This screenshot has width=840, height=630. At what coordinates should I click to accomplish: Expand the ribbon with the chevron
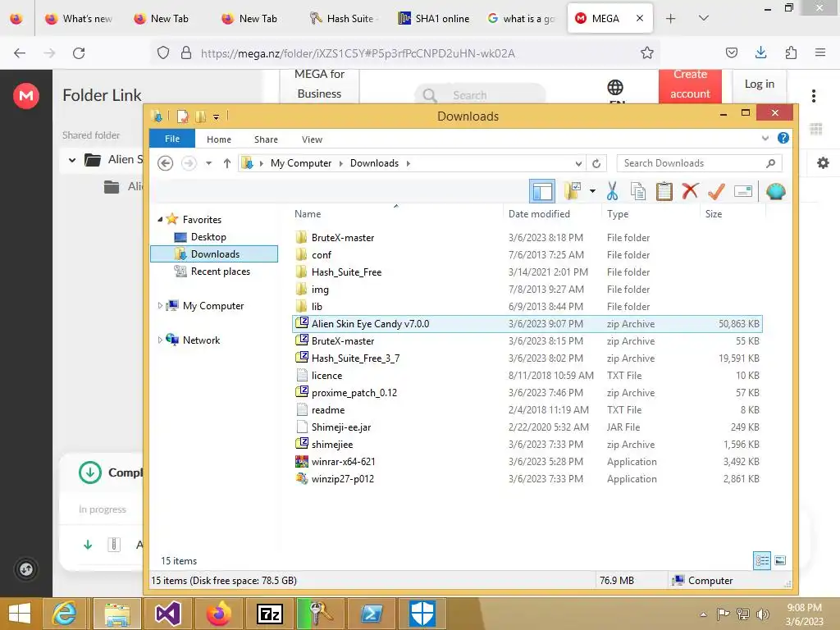coord(765,138)
